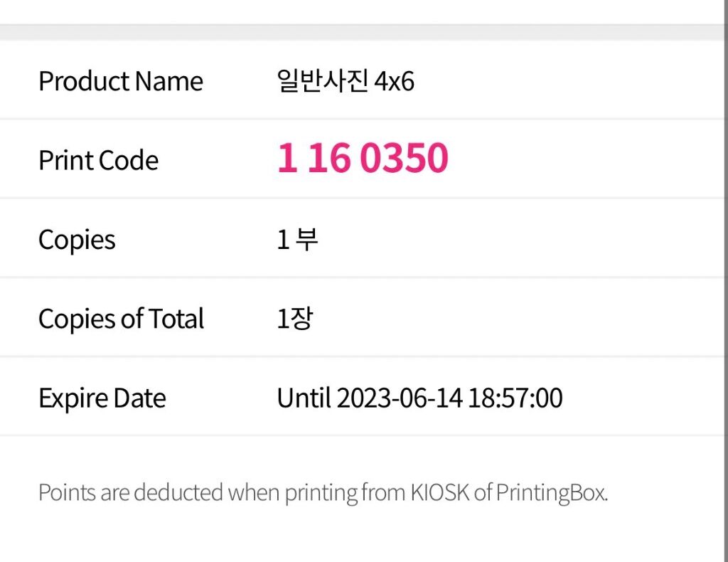This screenshot has height=562, width=728.
Task: Click the time 18:57:00 in expiry
Action: pos(515,398)
